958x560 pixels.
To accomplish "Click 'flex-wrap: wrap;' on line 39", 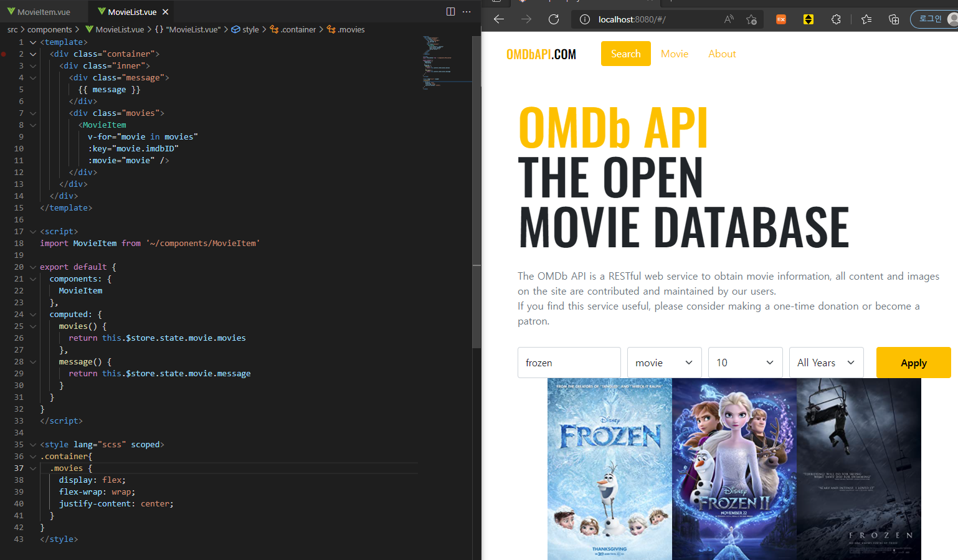I will 97,492.
